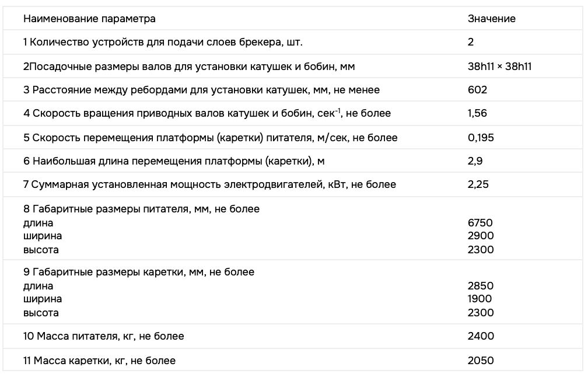
Task: Click каретка width value 1900
Action: (x=480, y=299)
